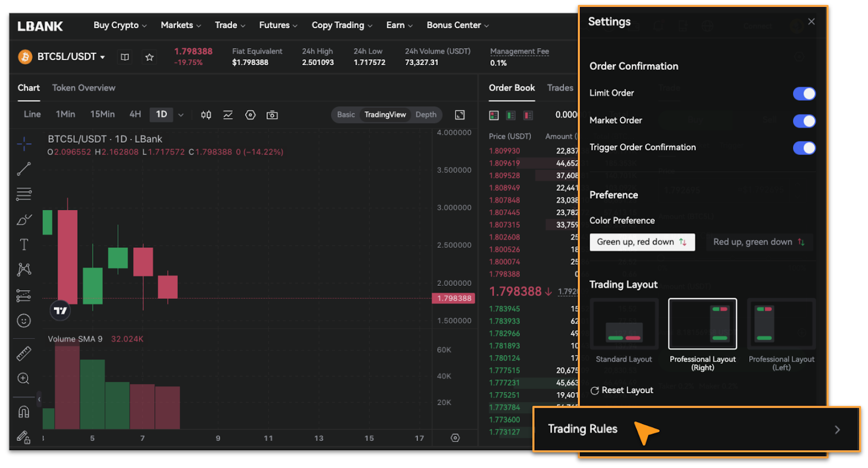This screenshot has height=468, width=868.
Task: Switch chart to Basic mode
Action: click(346, 115)
